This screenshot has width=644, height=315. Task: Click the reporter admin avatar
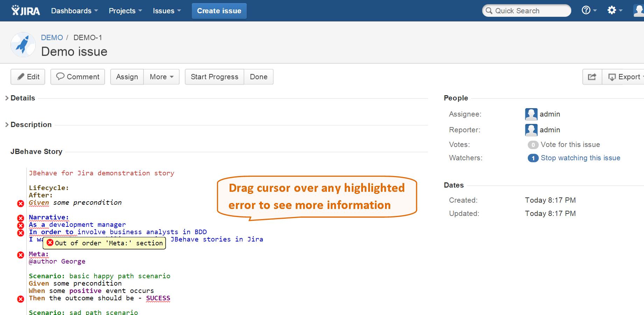tap(531, 130)
